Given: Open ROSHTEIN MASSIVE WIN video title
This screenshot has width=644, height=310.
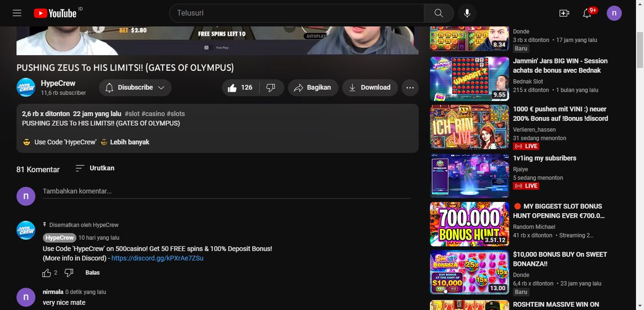Looking at the screenshot, I should click(x=556, y=305).
